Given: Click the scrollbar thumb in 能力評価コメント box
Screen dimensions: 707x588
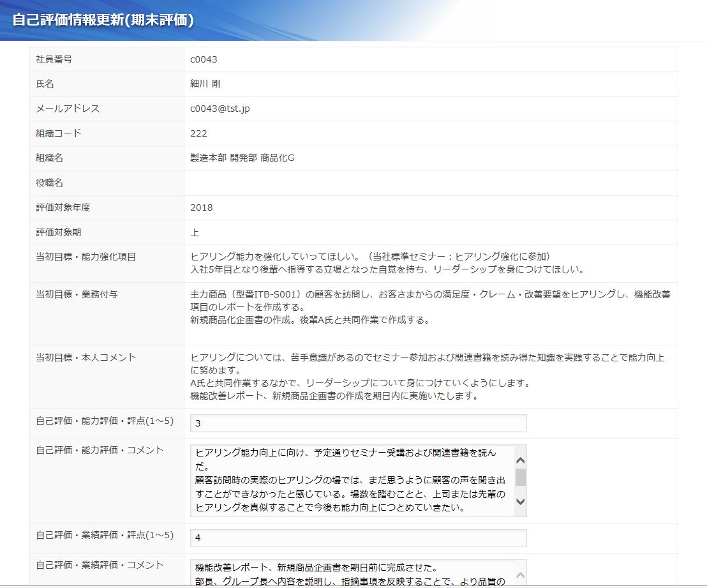Looking at the screenshot, I should click(x=520, y=478).
